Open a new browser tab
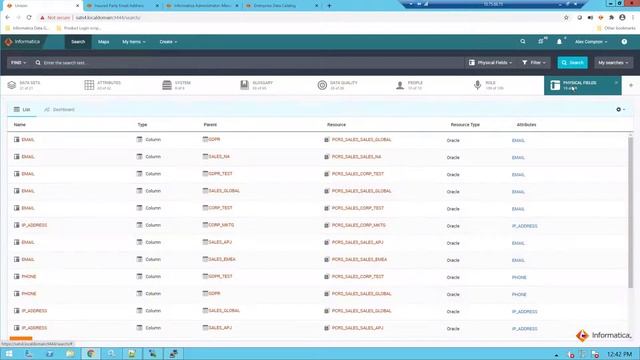Screen dimensions: 640x360 (329, 6)
